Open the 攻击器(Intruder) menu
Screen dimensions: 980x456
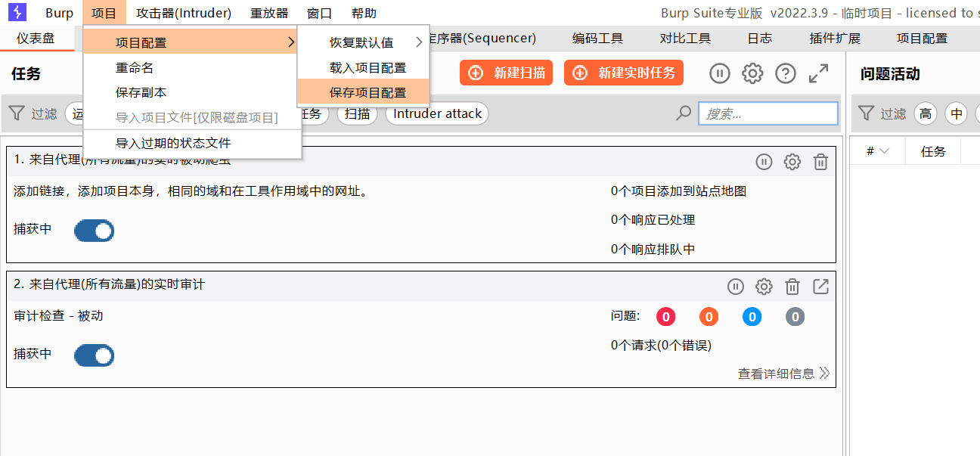pyautogui.click(x=184, y=13)
